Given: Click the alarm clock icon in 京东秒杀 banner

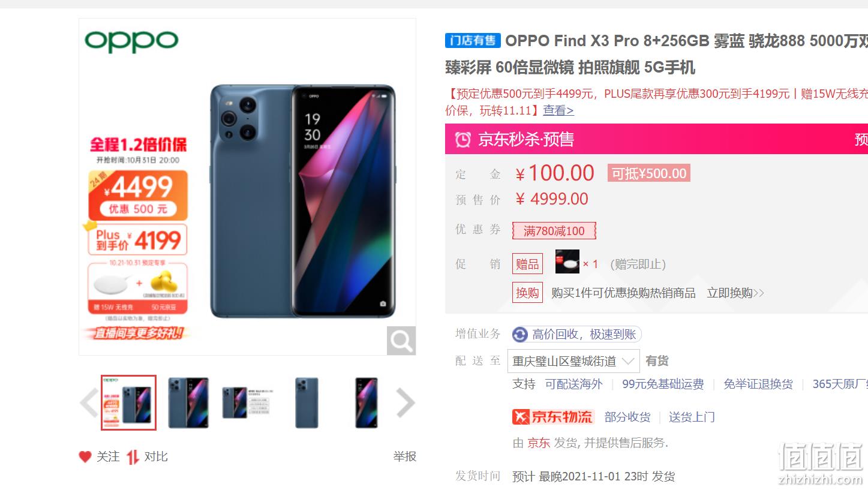Looking at the screenshot, I should [462, 139].
